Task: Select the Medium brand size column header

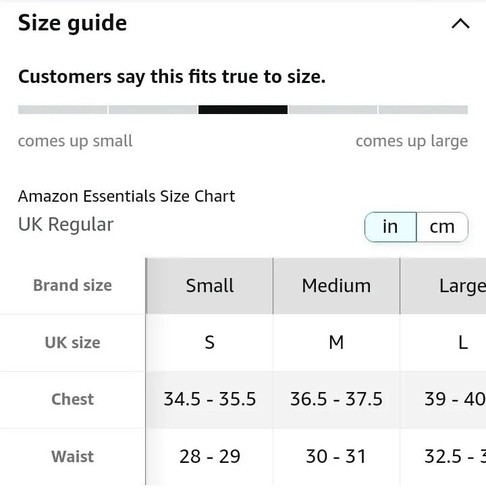Action: [x=336, y=286]
